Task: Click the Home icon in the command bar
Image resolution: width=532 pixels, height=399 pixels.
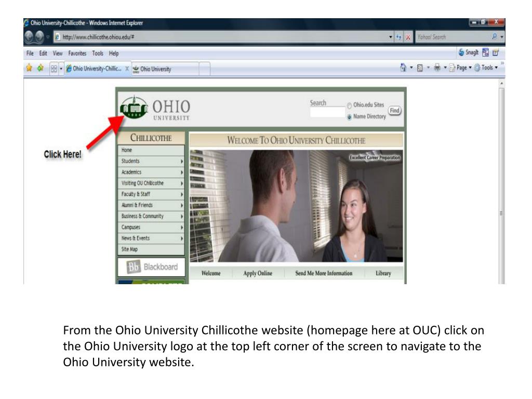Action: point(403,68)
